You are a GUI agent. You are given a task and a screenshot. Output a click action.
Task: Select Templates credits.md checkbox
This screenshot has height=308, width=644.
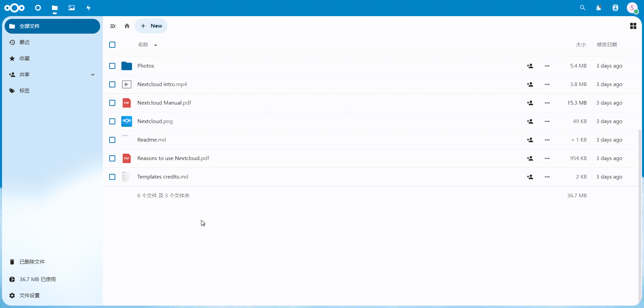(x=112, y=177)
